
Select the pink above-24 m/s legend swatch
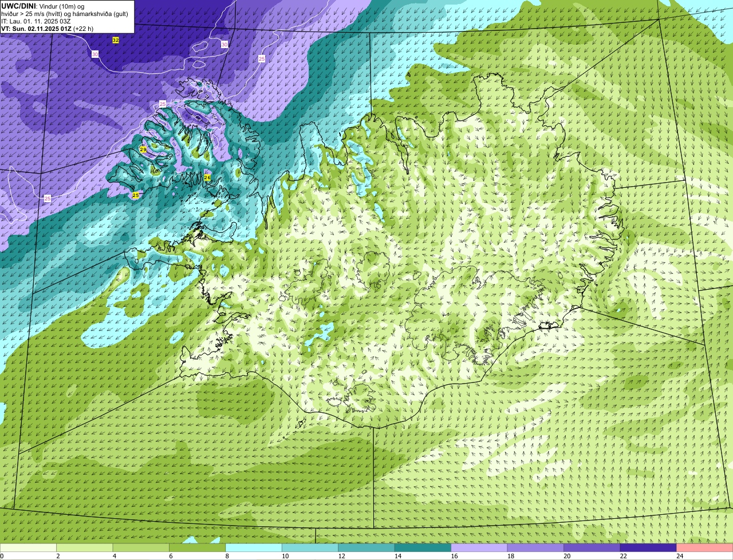705,547
